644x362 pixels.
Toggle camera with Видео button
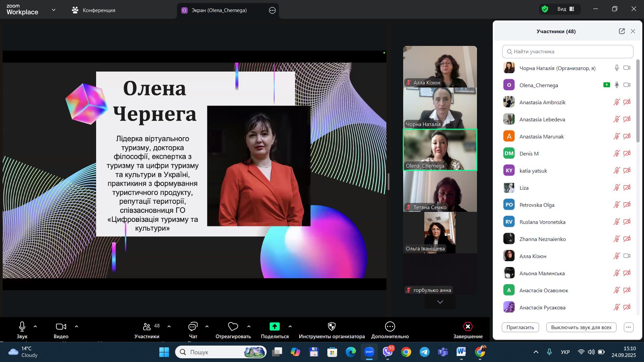pyautogui.click(x=61, y=327)
